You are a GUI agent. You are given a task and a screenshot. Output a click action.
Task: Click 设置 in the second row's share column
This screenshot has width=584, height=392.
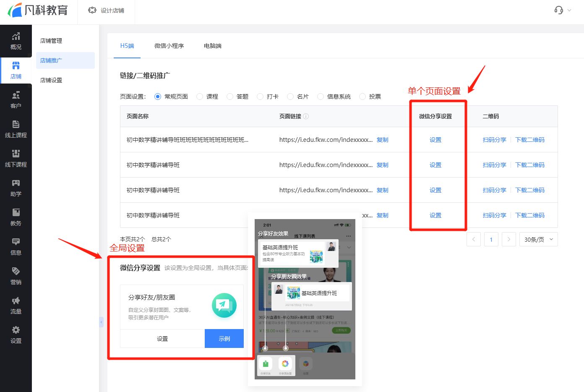click(x=435, y=165)
